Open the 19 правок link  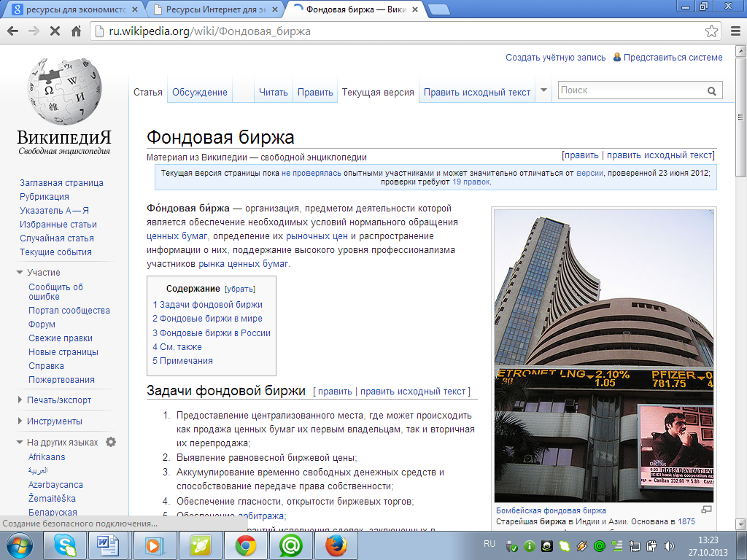(x=471, y=182)
